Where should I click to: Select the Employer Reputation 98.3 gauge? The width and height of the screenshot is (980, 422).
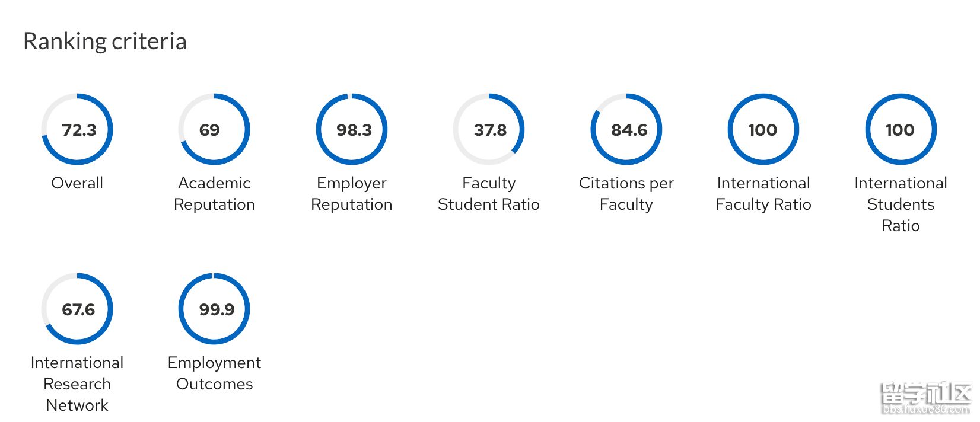tap(352, 129)
